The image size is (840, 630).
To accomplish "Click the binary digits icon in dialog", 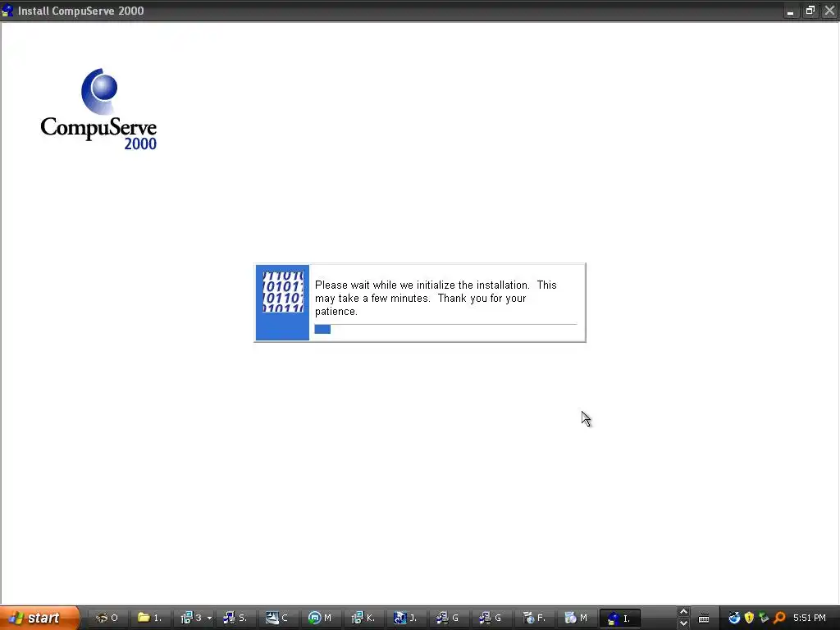I will point(283,292).
